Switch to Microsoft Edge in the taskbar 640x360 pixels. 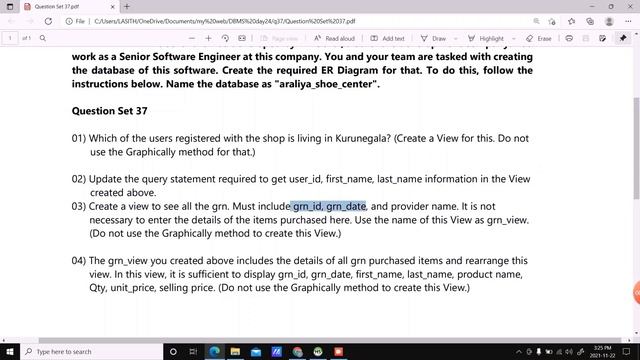pos(215,351)
